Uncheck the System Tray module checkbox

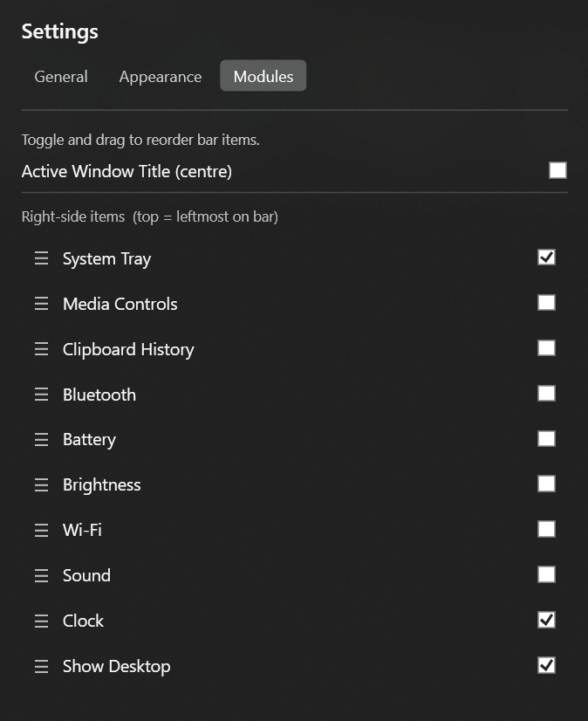pyautogui.click(x=546, y=257)
